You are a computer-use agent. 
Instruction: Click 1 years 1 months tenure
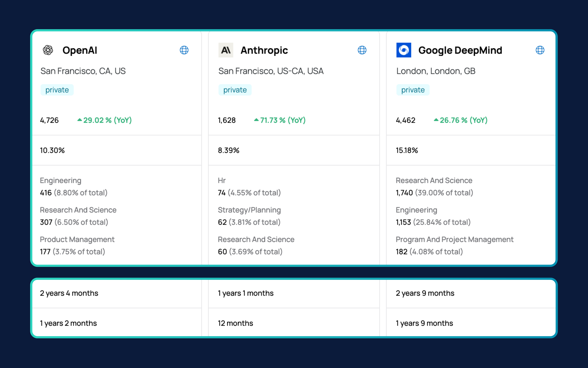pyautogui.click(x=246, y=293)
